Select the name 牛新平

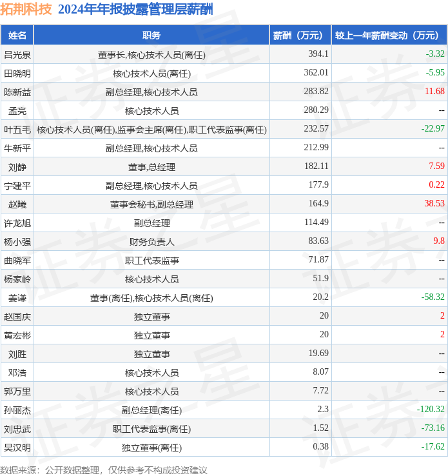[x=17, y=148]
